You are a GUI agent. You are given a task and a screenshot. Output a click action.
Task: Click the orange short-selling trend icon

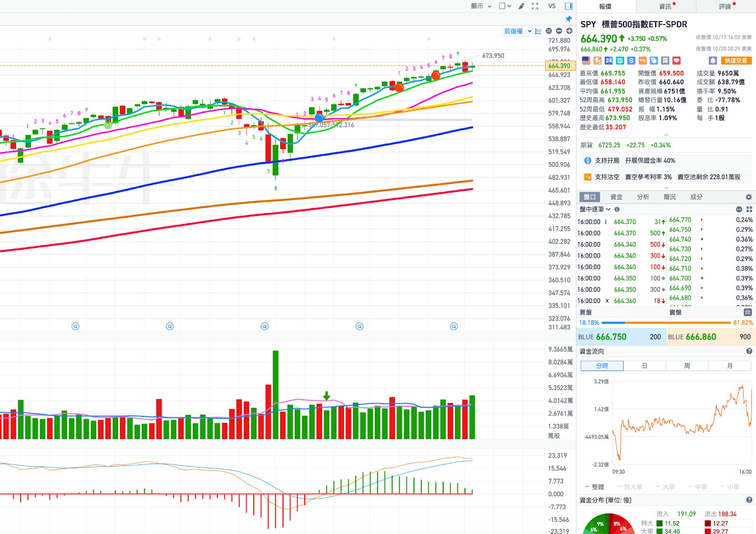point(643,60)
